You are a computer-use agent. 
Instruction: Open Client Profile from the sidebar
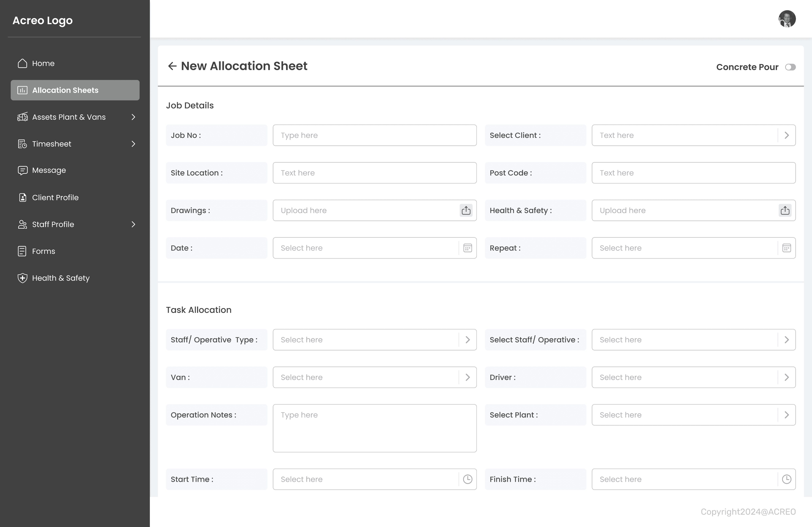pyautogui.click(x=55, y=198)
